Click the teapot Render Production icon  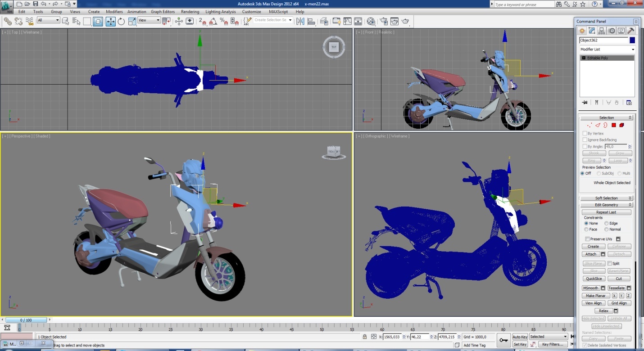405,21
